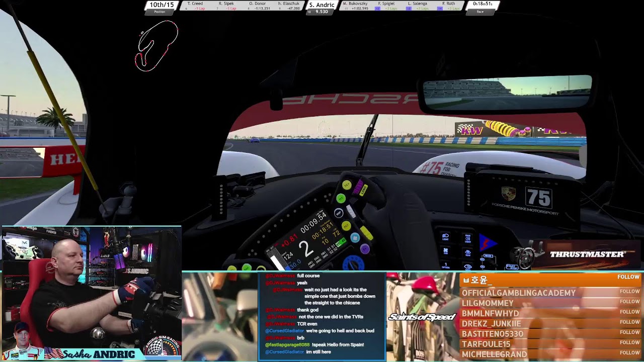Image resolution: width=644 pixels, height=362 pixels.
Task: Click the START STOP engine button
Action: [x=511, y=266]
